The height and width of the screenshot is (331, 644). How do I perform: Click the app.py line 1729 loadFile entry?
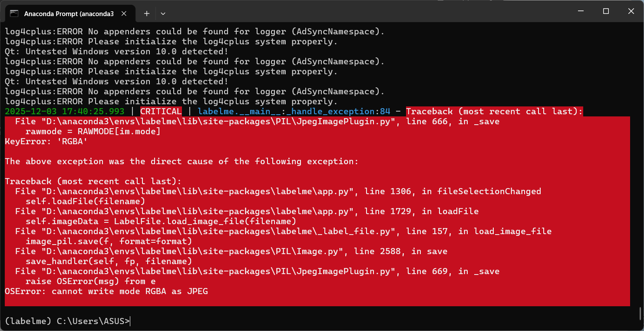[x=247, y=212]
